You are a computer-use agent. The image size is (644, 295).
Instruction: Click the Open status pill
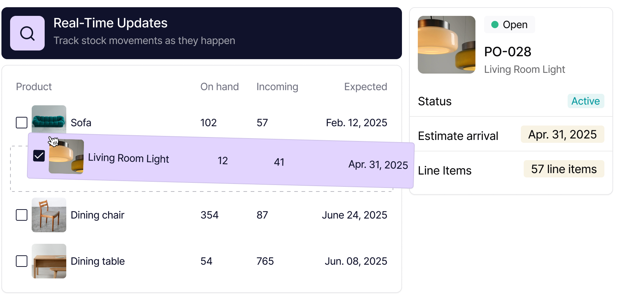point(509,25)
